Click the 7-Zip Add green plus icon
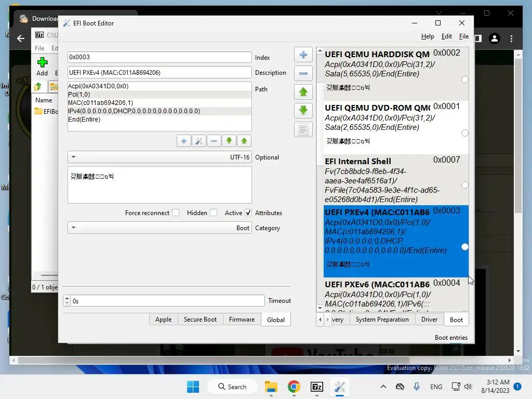This screenshot has height=399, width=532. pos(42,62)
